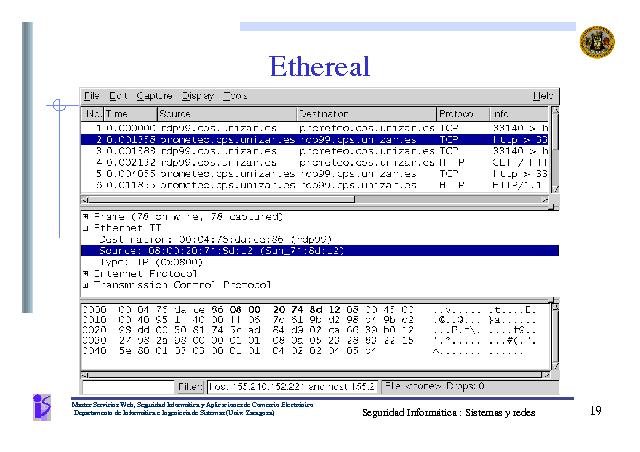Expand the Frame tree node
Screen dimensions: 640x452
tap(86, 216)
